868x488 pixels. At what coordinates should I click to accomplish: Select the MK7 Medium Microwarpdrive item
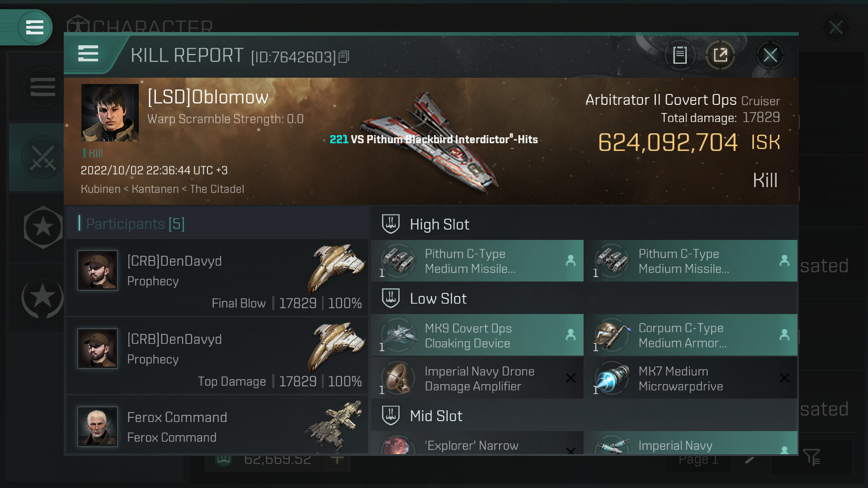coord(691,378)
